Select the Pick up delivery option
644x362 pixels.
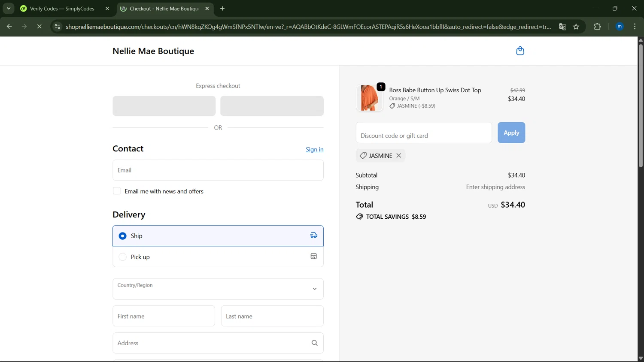[x=218, y=257]
